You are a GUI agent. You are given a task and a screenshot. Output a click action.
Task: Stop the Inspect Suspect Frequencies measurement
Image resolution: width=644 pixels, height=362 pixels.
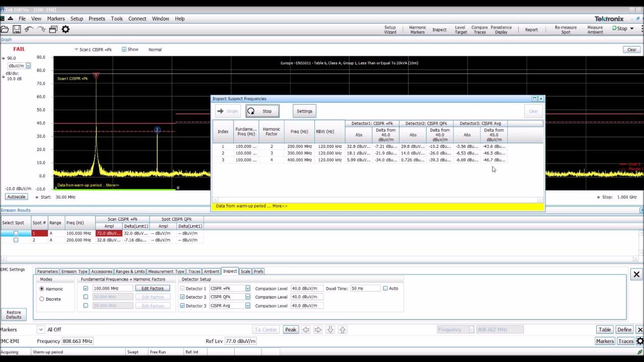tap(263, 111)
